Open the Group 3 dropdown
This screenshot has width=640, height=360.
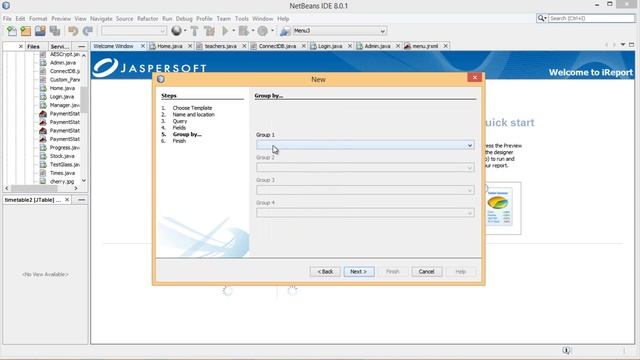point(365,190)
